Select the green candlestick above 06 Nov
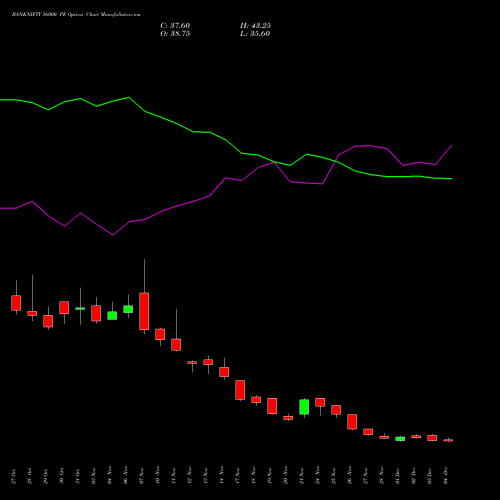Image resolution: width=500 pixels, height=500 pixels. pyautogui.click(x=128, y=309)
